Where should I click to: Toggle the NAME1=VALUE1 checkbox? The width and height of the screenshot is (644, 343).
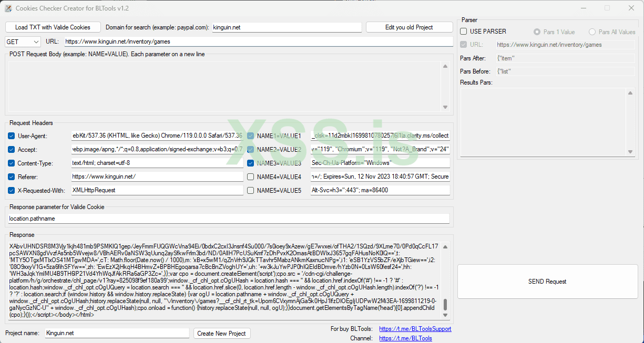(251, 136)
